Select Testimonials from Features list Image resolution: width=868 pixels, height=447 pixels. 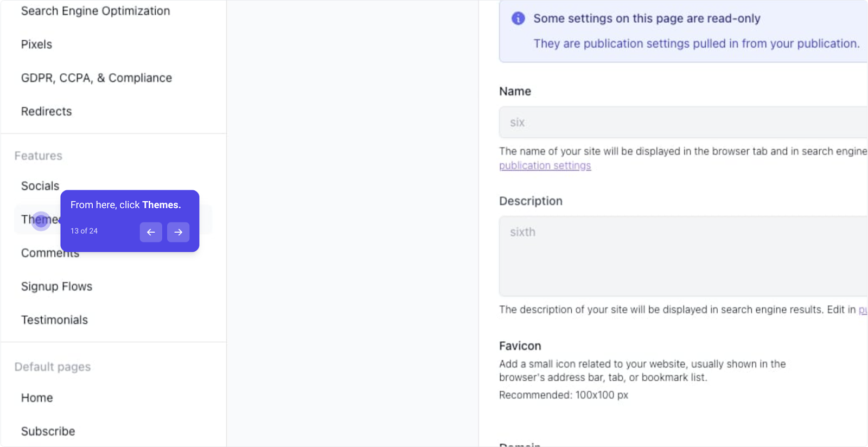coord(54,320)
